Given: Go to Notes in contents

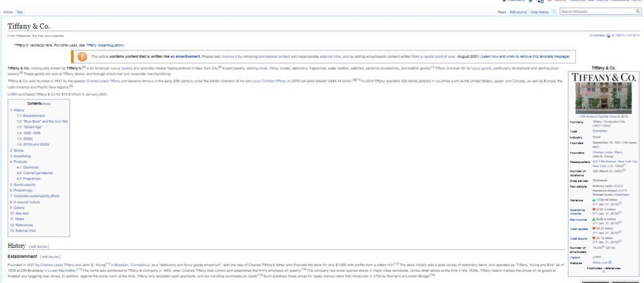Looking at the screenshot, I should [x=17, y=219].
